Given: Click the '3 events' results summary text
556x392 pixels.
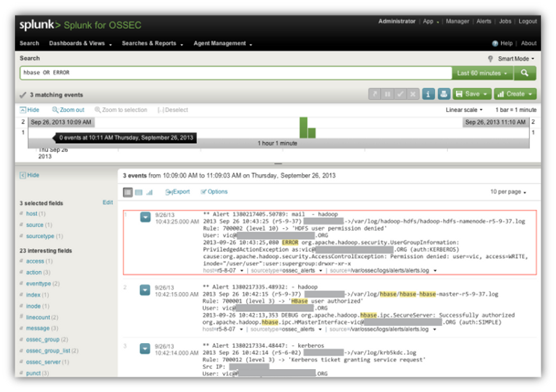Looking at the screenshot, I should (135, 176).
